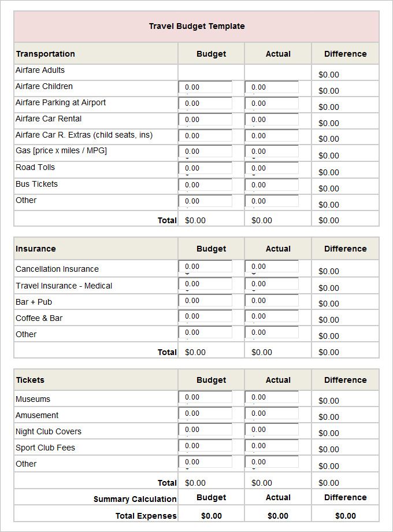Click Travel Insurance - Medical actual field
393x532 pixels.
[272, 284]
